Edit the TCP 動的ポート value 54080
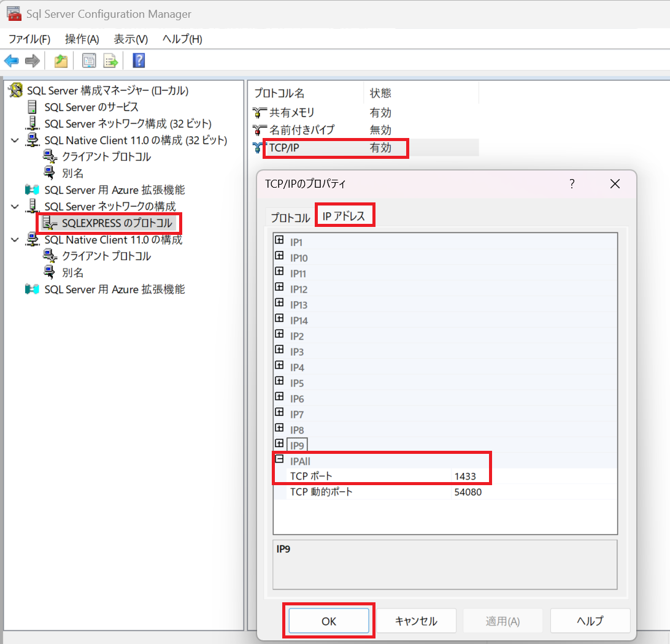Viewport: 670px width, 644px height. (534, 492)
